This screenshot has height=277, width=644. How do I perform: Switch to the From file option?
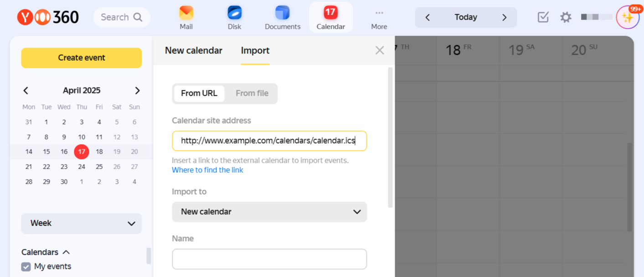[252, 93]
